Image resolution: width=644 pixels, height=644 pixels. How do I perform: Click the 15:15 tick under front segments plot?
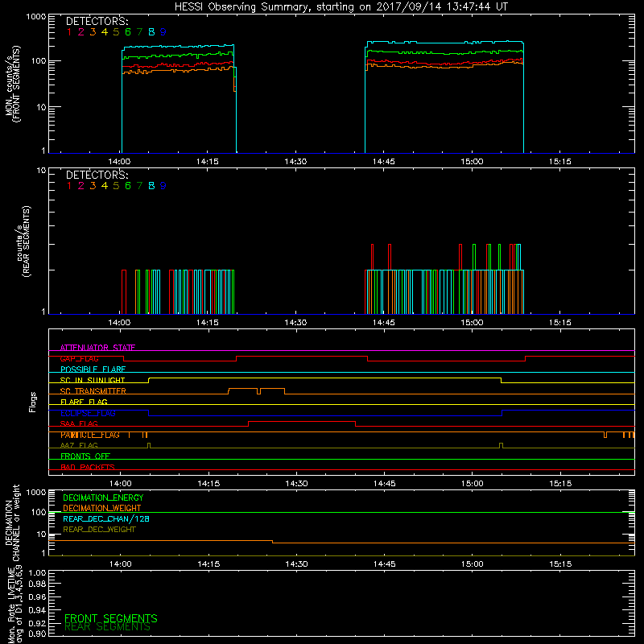coord(559,162)
